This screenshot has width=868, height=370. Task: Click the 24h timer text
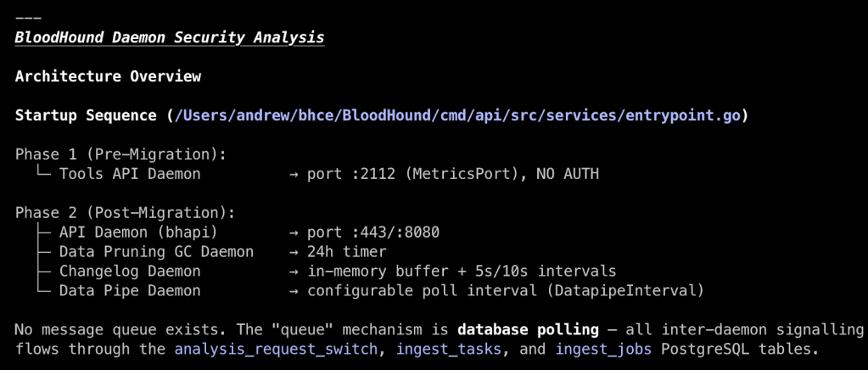347,252
